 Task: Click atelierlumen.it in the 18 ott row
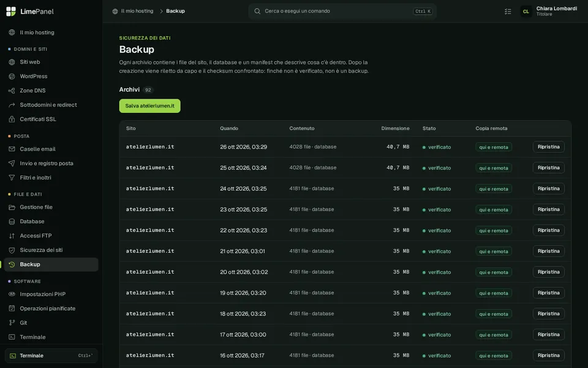[150, 313]
